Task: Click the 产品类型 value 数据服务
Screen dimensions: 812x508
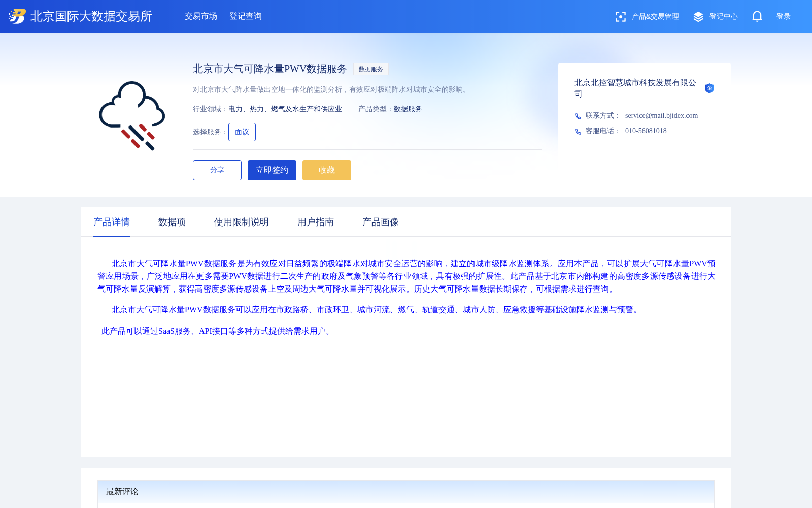Action: 408,109
